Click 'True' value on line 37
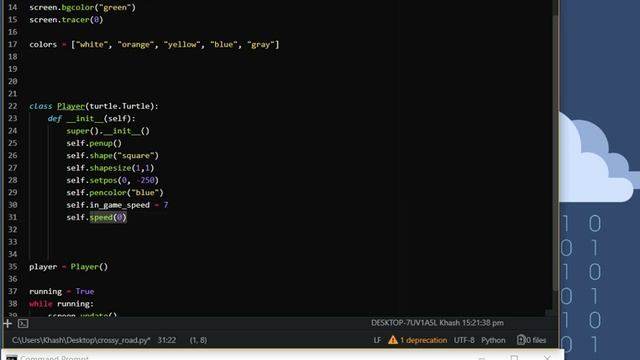The width and height of the screenshot is (640, 360). (85, 291)
